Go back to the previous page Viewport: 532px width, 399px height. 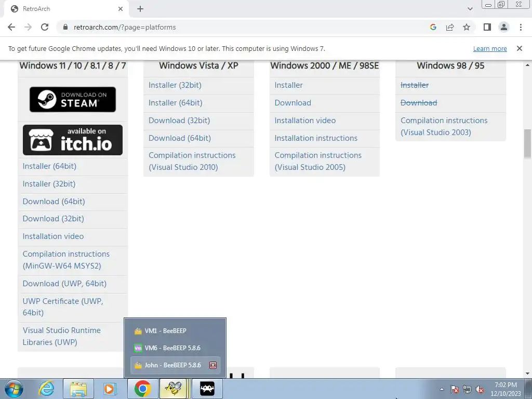[x=11, y=27]
